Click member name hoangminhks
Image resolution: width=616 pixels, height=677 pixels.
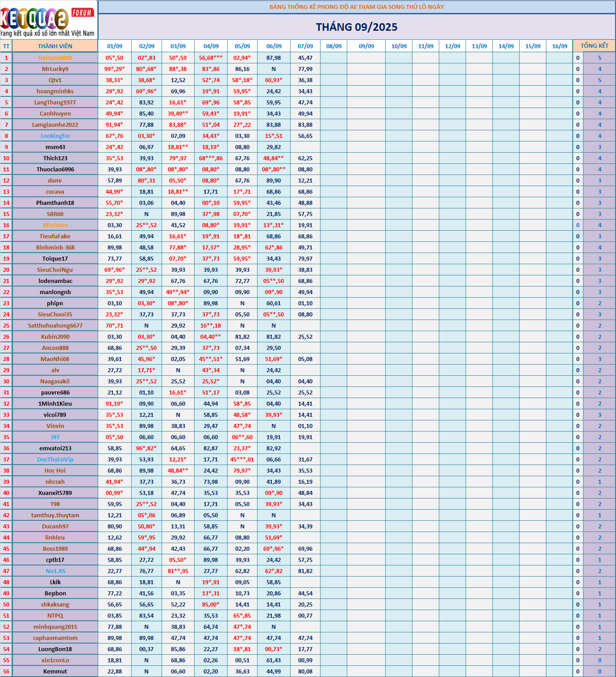(x=55, y=91)
